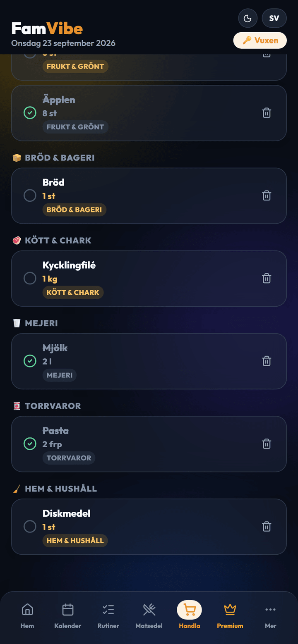
Task: Toggle dark mode moon icon
Action: (248, 18)
